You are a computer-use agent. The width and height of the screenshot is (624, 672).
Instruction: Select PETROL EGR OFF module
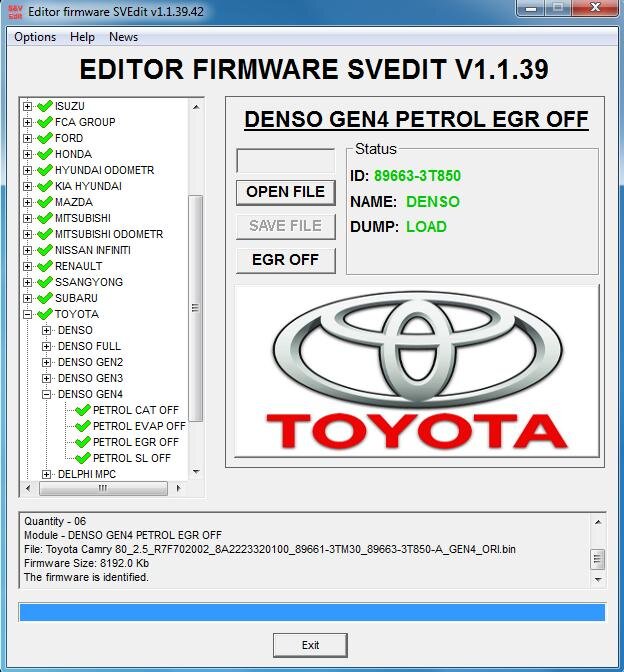pos(135,442)
